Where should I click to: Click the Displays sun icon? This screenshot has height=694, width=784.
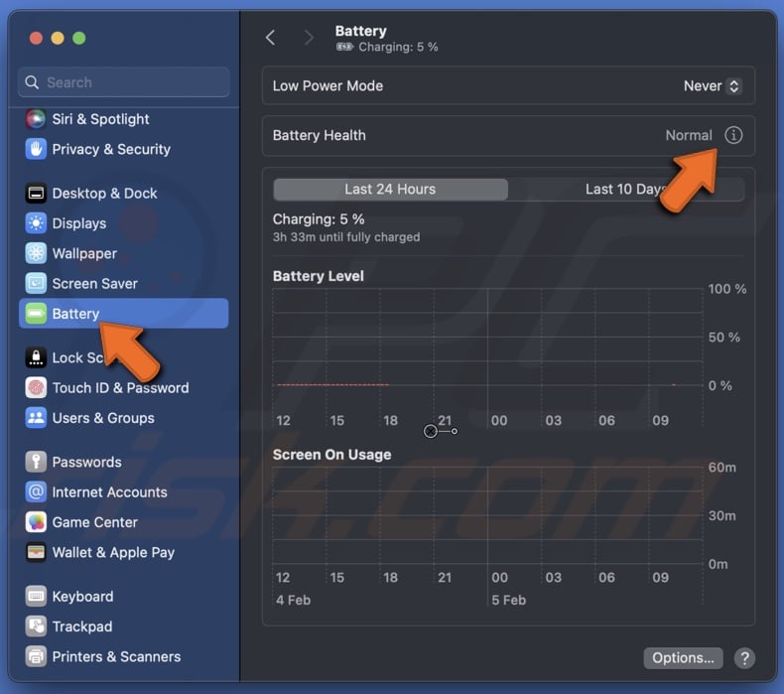[x=36, y=223]
